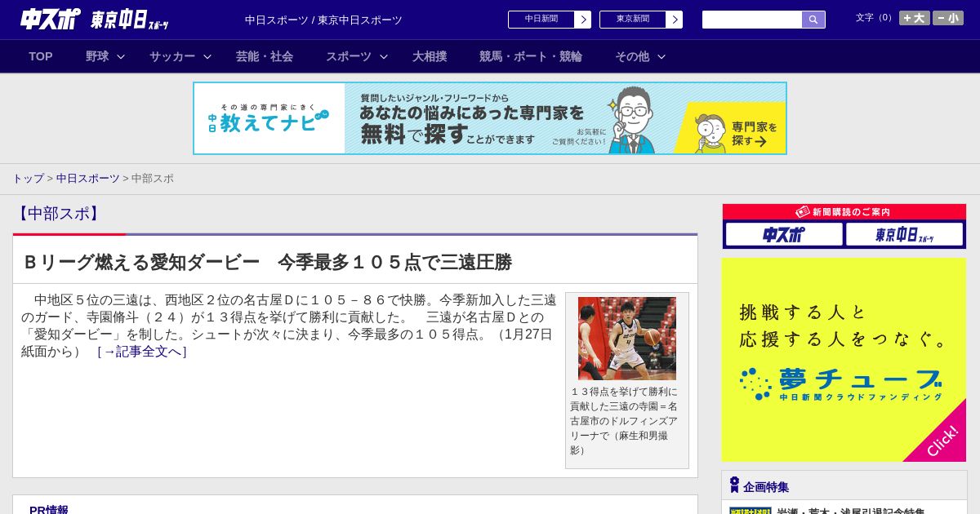
Task: Click ［→記事全文へ］ read-more link
Action: (142, 352)
